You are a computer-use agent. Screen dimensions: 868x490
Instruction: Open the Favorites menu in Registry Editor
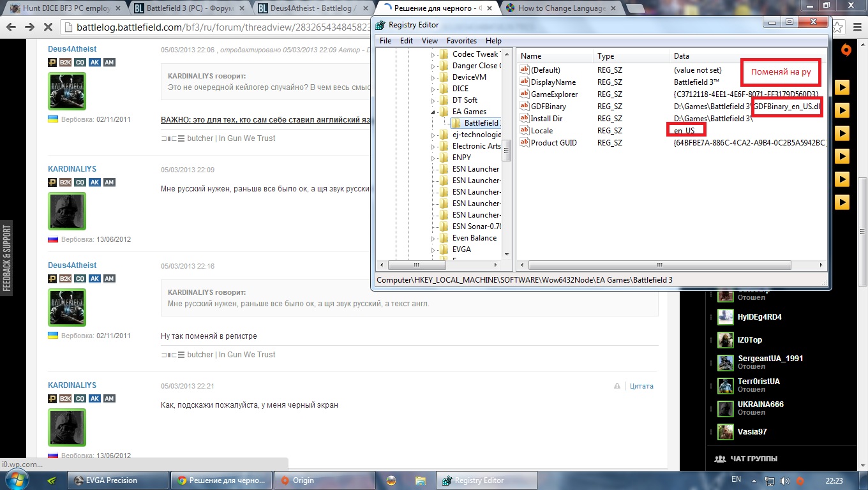point(461,41)
